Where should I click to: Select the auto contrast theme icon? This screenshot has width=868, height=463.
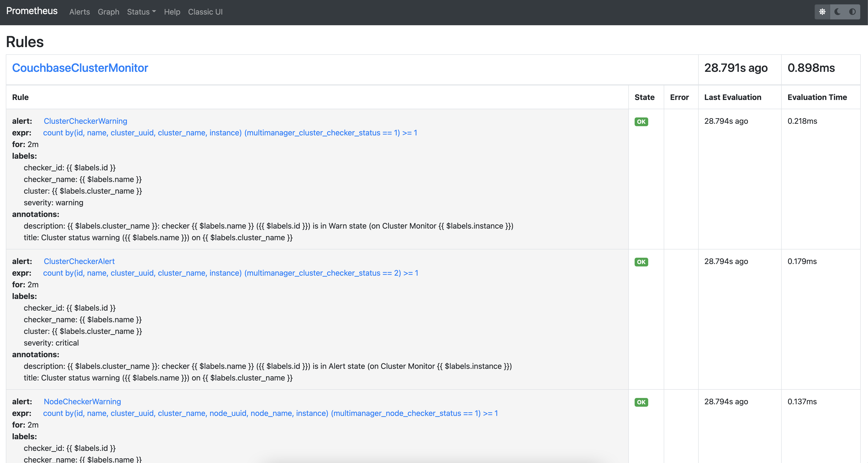pos(852,12)
